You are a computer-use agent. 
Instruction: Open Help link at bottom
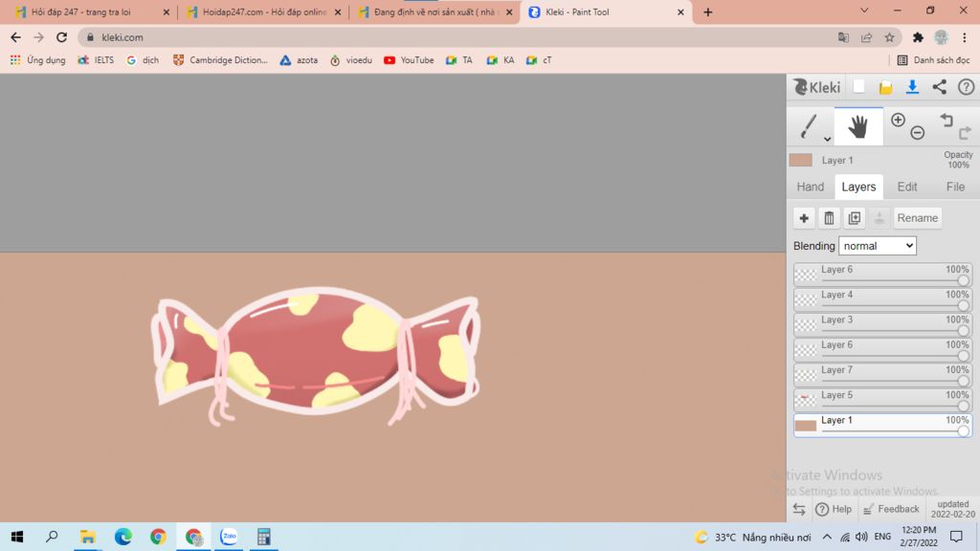coord(834,509)
